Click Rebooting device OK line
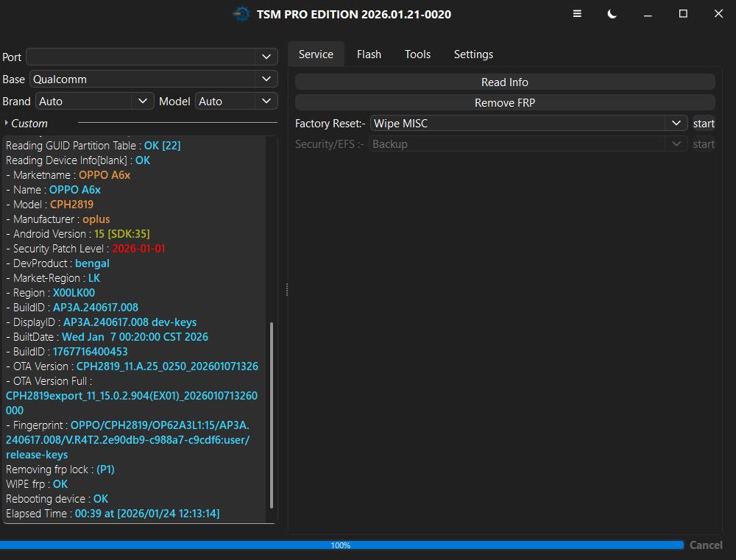 click(x=57, y=498)
